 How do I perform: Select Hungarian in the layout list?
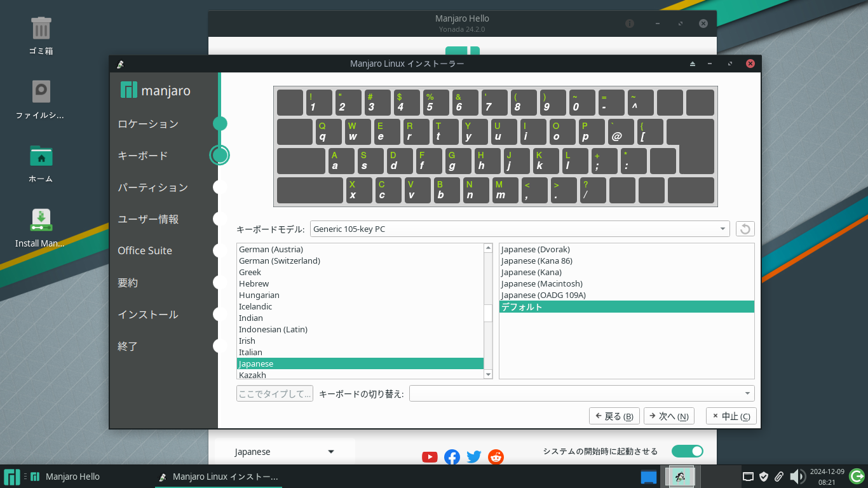pyautogui.click(x=360, y=295)
